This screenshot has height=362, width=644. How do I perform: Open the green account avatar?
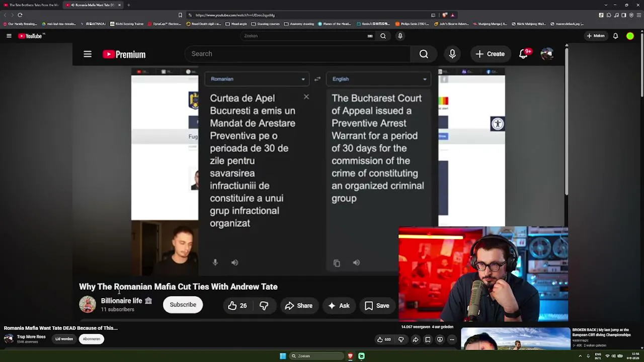pos(630,36)
